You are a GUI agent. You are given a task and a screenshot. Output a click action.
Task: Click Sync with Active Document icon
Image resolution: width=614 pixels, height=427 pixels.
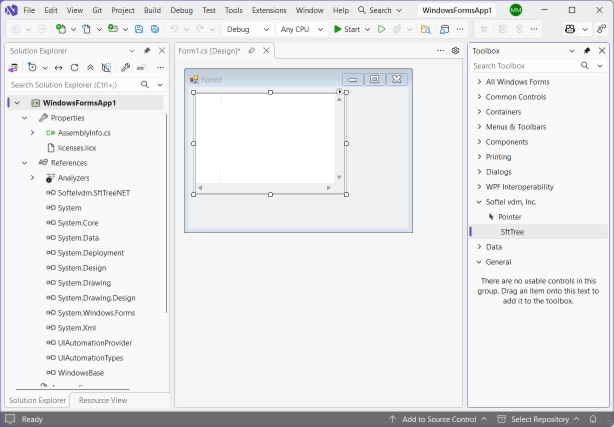[58, 68]
